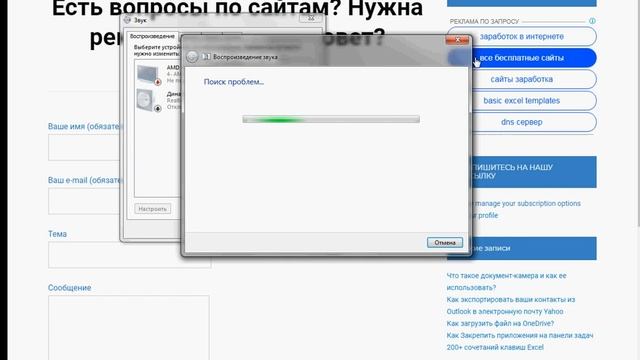Open ad link dns сервер
640x360 pixels.
tap(522, 122)
